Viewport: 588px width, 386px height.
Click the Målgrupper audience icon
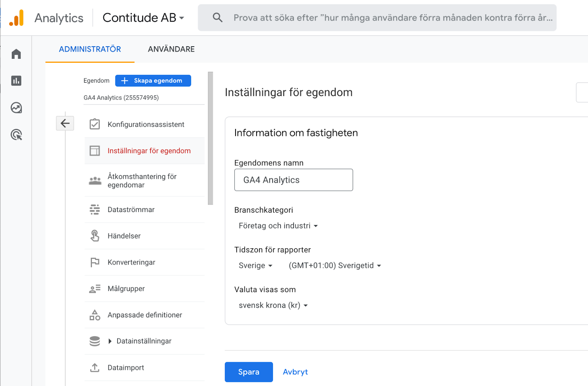point(95,289)
